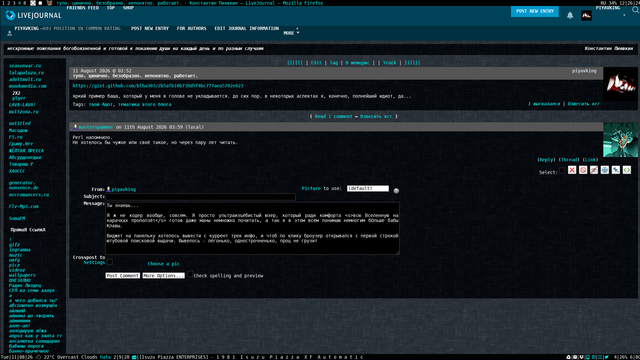Click the blue pin track icon
The width and height of the screenshot is (640, 360).
[x=616, y=170]
